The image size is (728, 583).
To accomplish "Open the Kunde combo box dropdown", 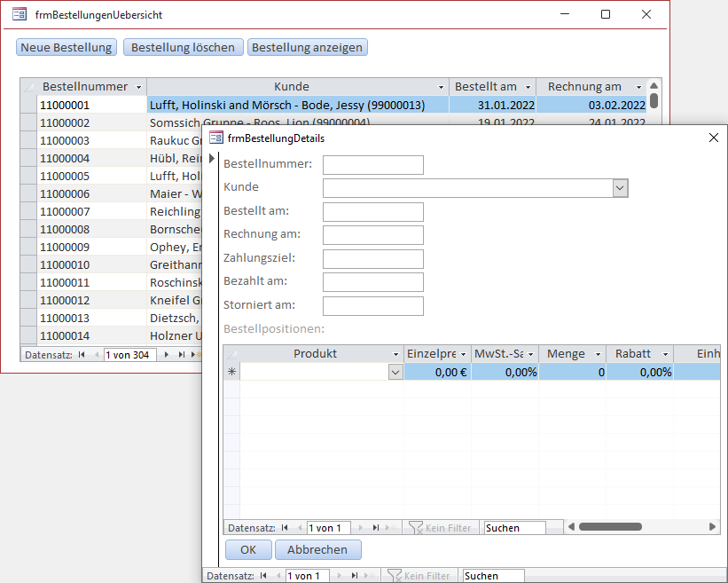I will point(621,188).
